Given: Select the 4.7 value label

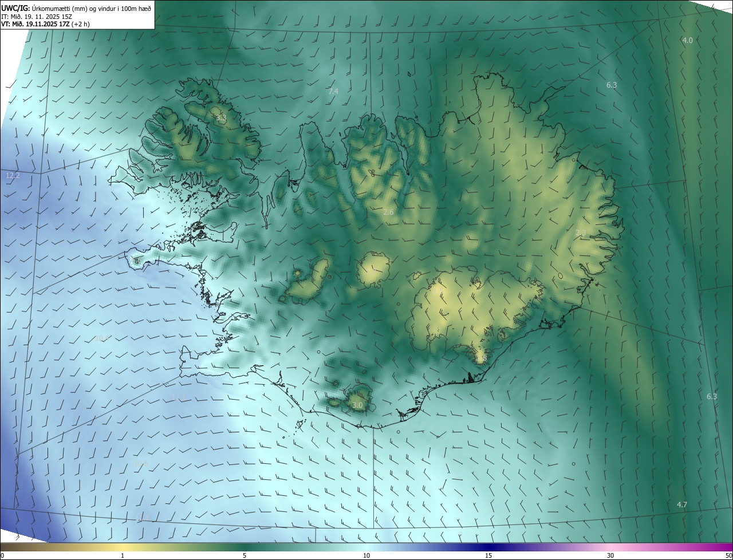Looking at the screenshot, I should (x=682, y=504).
